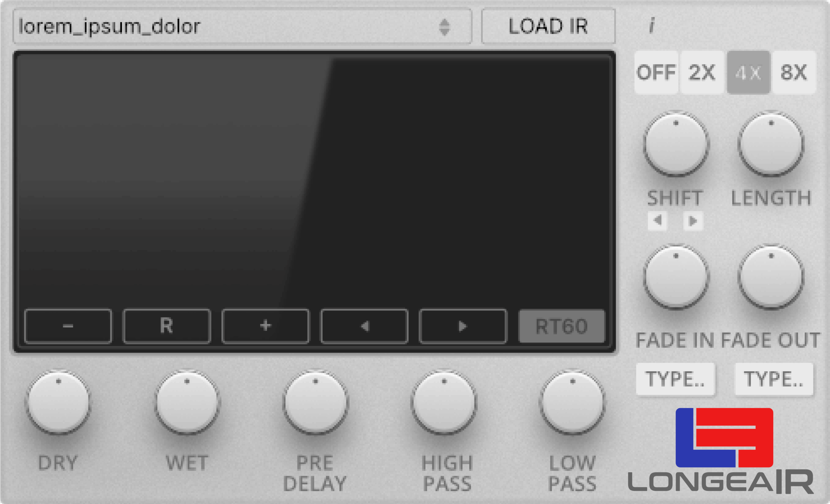Click the right arrow button in waveform display
Image resolution: width=830 pixels, height=504 pixels.
pos(463,326)
